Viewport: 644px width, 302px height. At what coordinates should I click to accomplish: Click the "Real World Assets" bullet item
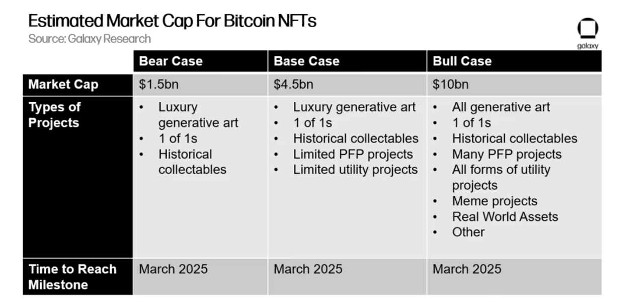click(x=505, y=217)
